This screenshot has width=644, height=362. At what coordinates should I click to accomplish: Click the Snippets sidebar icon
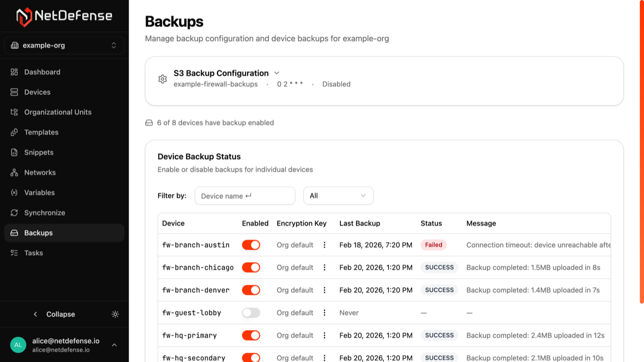14,152
